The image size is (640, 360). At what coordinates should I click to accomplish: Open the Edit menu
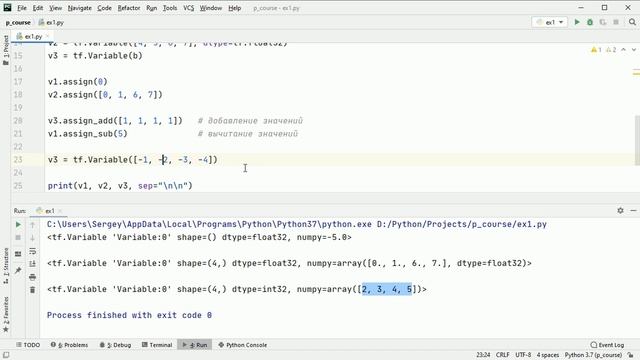pyautogui.click(x=38, y=8)
